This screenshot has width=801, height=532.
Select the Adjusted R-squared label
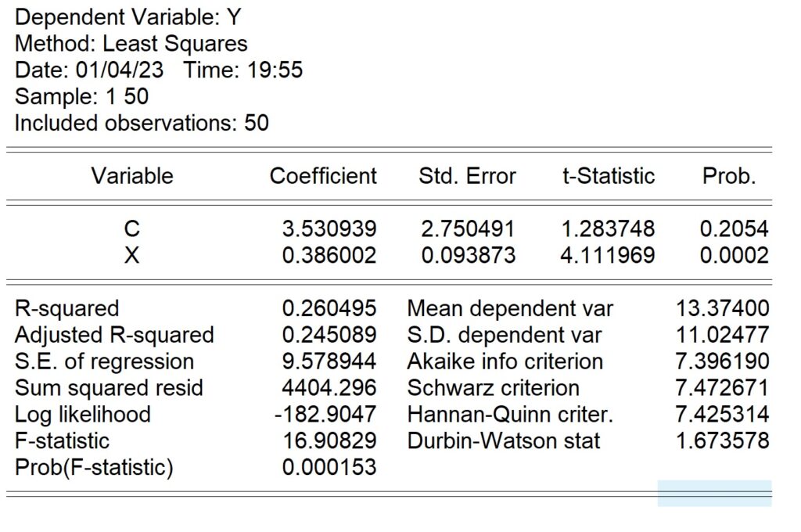114,336
